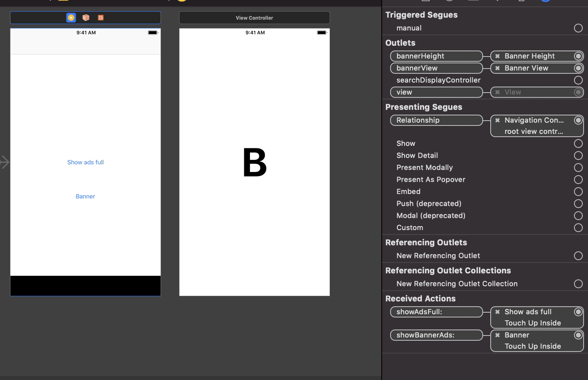The height and width of the screenshot is (380, 588).
Task: Remove the Show ads full action connection
Action: coord(497,312)
